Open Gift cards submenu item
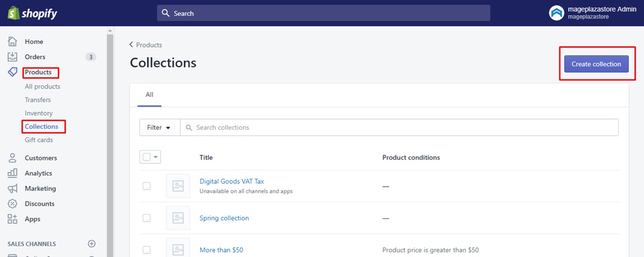644x257 pixels. tap(39, 140)
